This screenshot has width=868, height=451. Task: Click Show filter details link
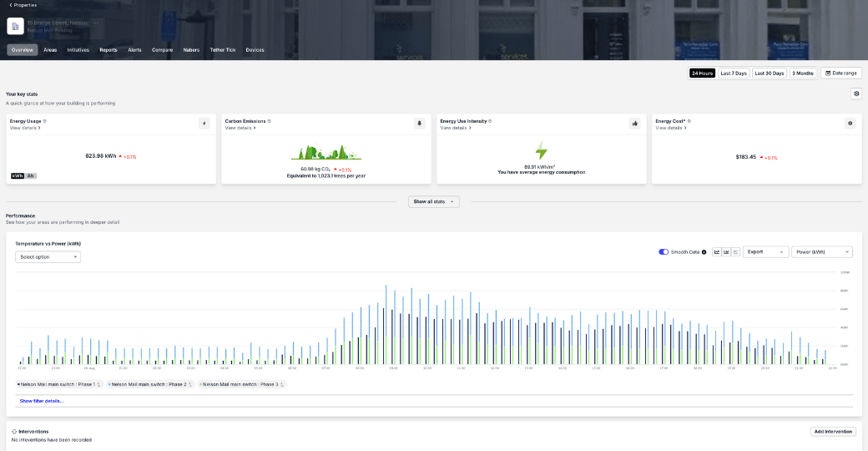coord(41,401)
